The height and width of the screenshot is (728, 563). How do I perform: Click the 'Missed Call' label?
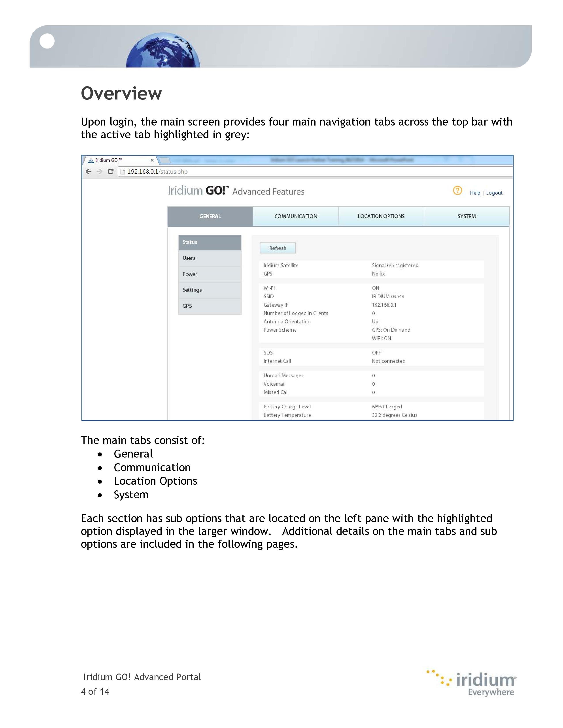[276, 392]
